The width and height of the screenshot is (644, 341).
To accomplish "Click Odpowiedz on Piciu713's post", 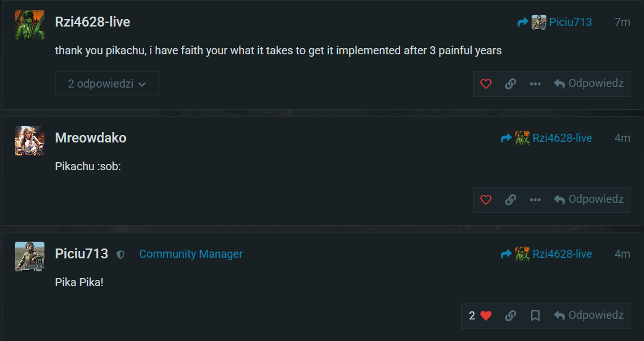I will coord(588,315).
